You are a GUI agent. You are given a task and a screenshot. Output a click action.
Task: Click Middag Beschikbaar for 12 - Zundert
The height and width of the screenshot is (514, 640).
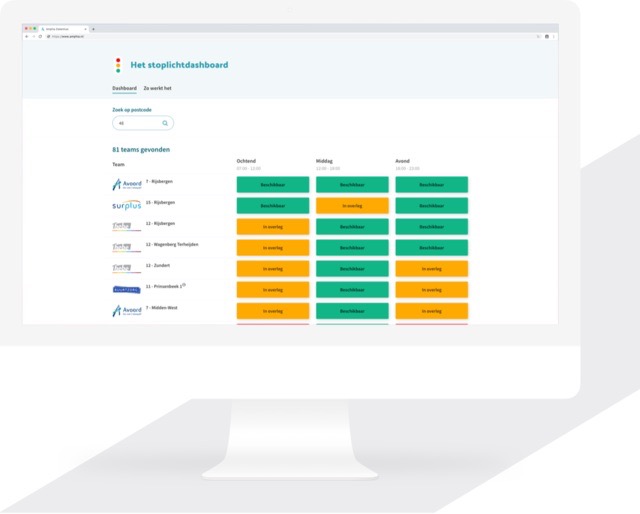(352, 269)
